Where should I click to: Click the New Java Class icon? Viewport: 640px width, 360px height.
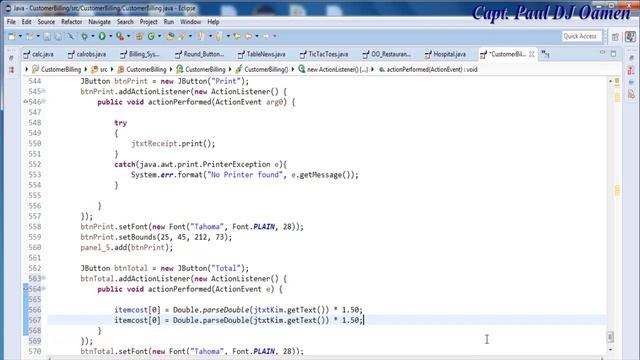click(151, 36)
